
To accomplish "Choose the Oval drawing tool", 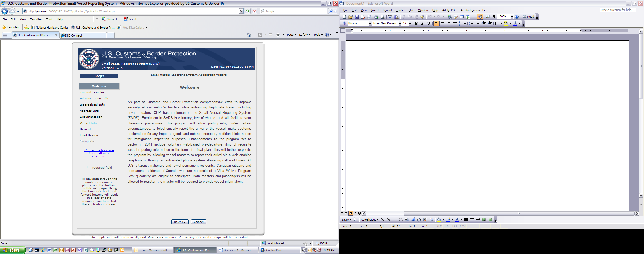I will 401,220.
